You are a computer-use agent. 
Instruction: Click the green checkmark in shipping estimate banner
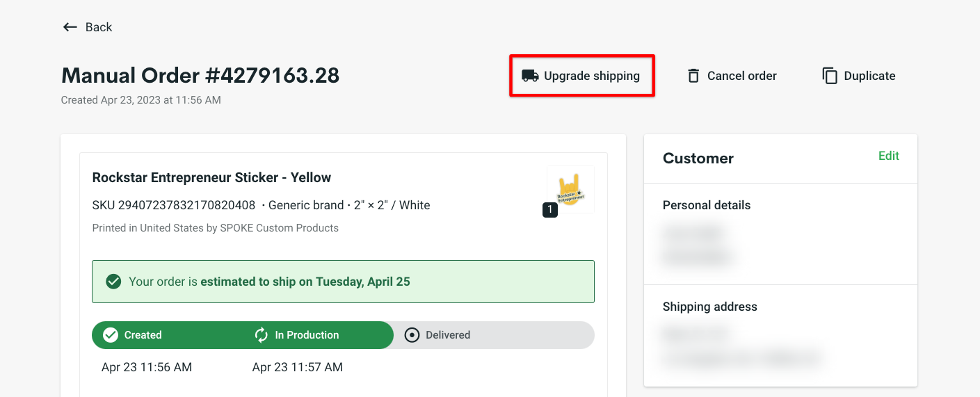point(113,282)
